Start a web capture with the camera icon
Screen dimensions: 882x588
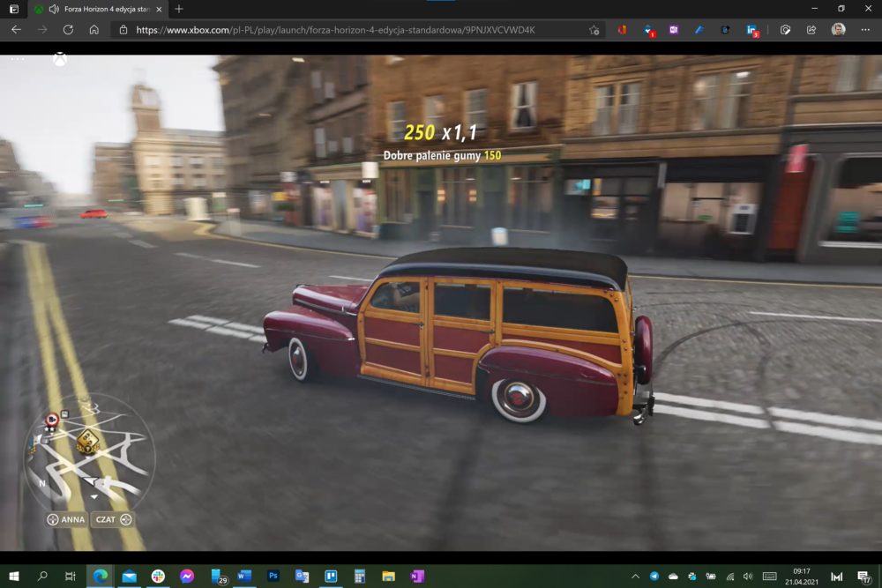click(785, 30)
